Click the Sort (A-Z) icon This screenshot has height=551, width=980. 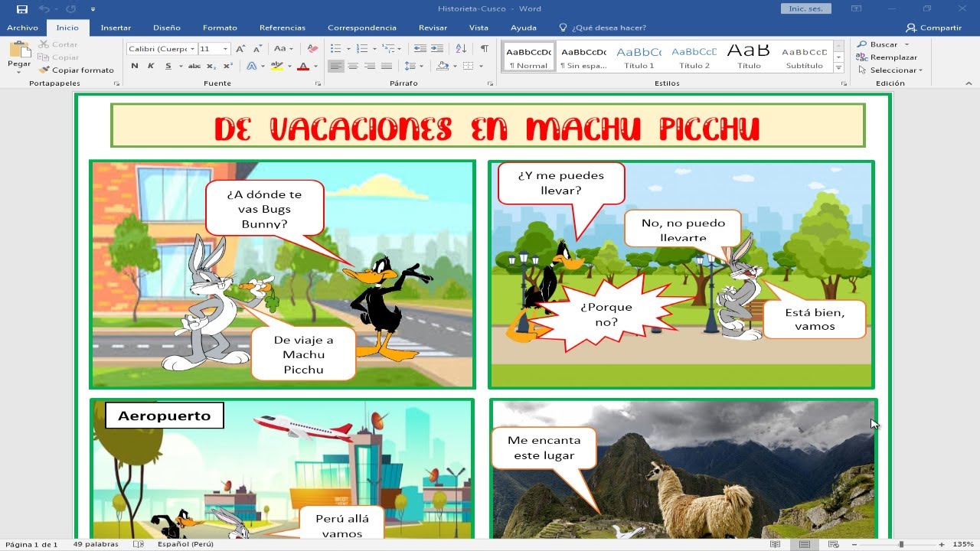click(x=461, y=48)
